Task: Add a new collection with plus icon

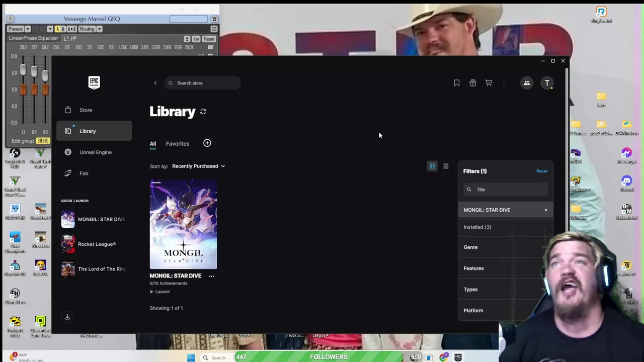Action: click(207, 143)
